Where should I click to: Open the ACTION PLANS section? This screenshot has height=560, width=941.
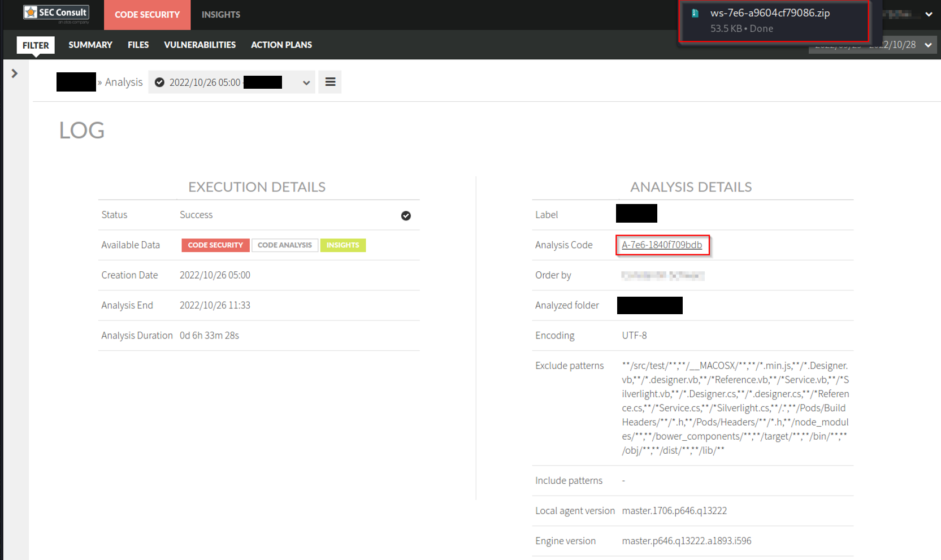[281, 45]
